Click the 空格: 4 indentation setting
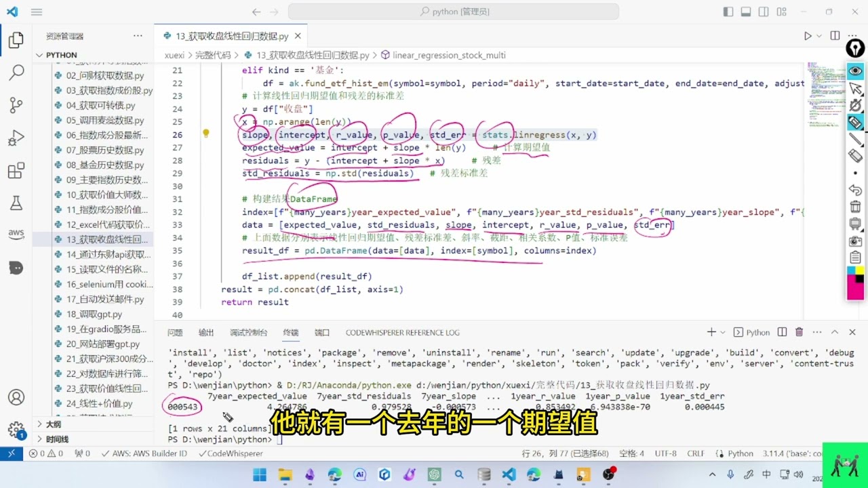 click(631, 453)
